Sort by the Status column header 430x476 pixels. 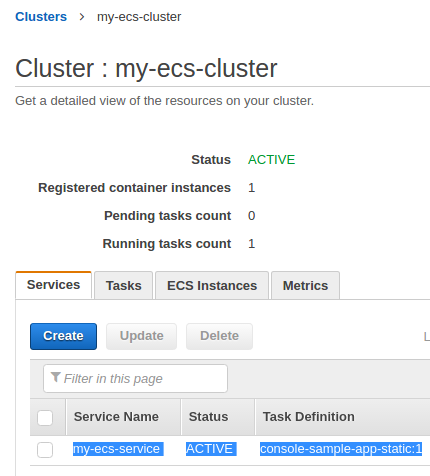click(x=209, y=417)
